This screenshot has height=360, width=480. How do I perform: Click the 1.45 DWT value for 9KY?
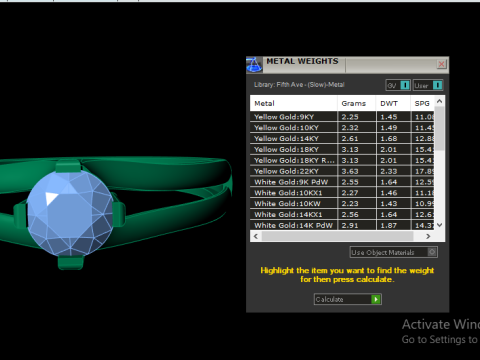[389, 117]
